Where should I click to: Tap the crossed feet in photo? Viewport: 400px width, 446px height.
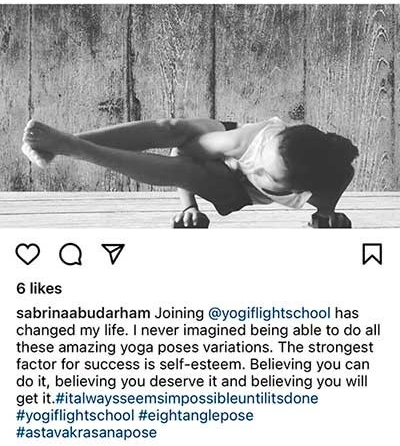click(37, 143)
